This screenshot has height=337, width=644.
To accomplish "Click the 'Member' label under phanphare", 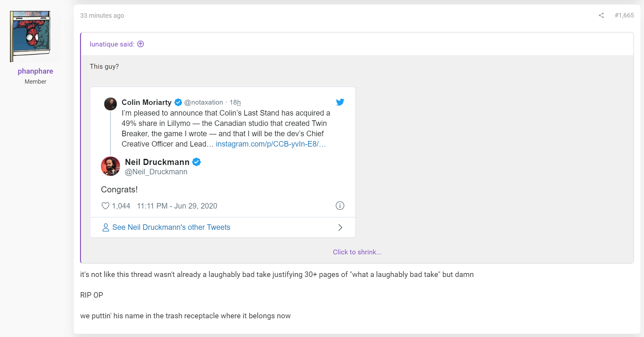I will [35, 82].
